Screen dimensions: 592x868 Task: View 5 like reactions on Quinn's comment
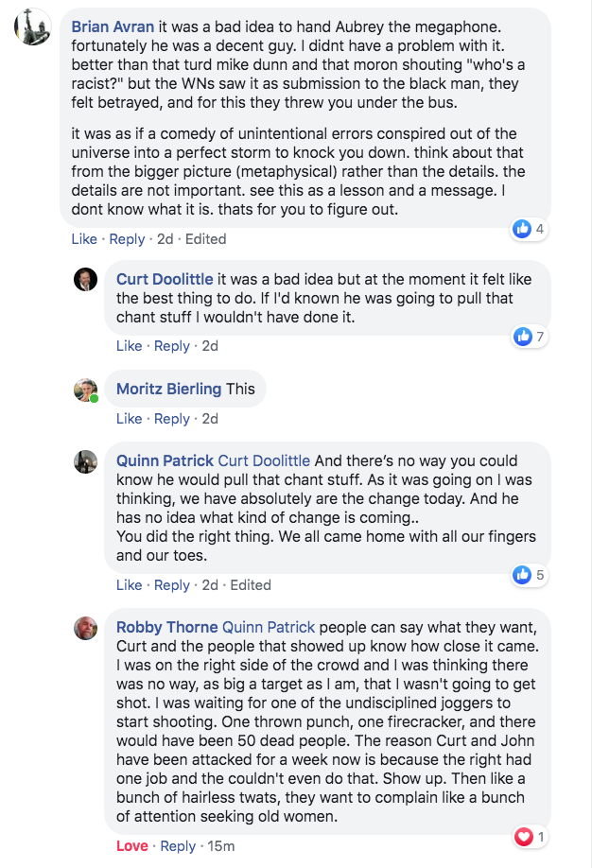(x=528, y=574)
